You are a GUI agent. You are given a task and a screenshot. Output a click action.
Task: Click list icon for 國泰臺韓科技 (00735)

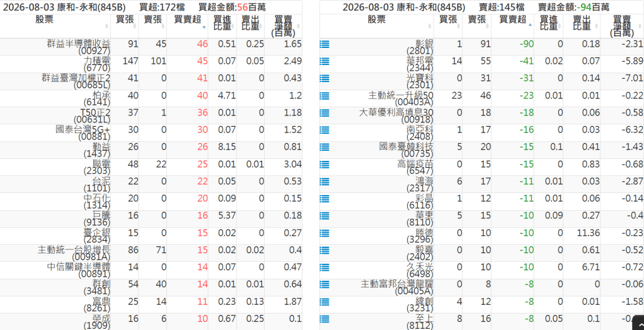325,147
